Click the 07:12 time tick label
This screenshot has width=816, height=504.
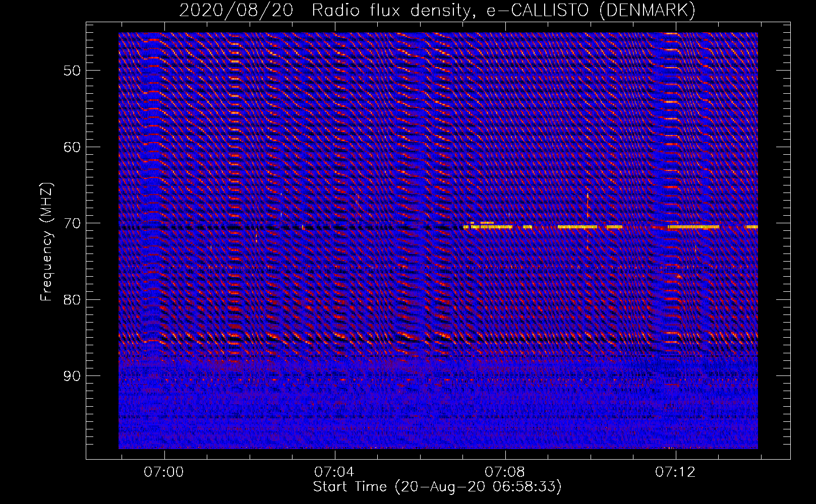pyautogui.click(x=675, y=472)
